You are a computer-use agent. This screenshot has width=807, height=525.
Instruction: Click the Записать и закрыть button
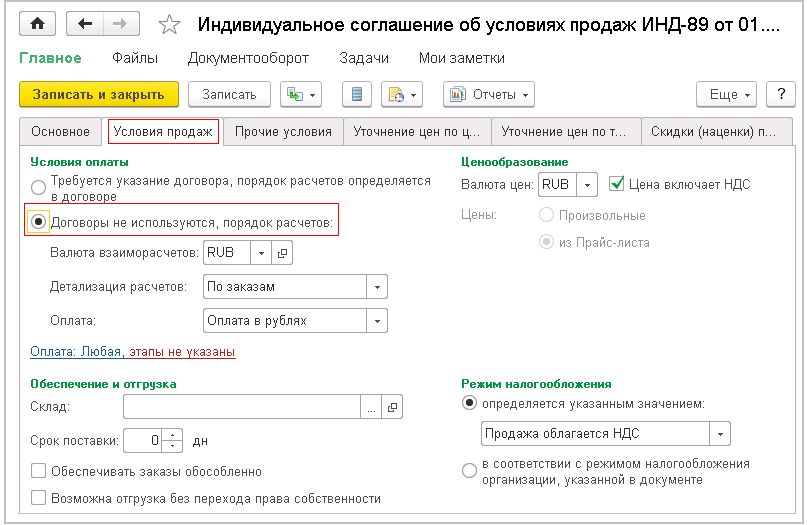[98, 94]
